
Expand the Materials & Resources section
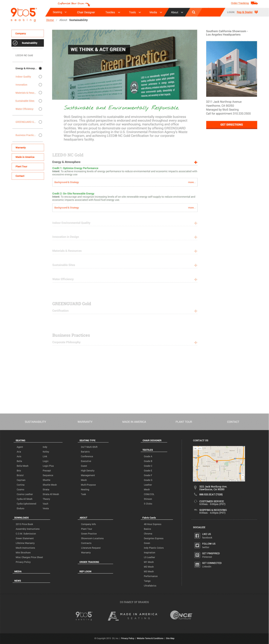195,251
